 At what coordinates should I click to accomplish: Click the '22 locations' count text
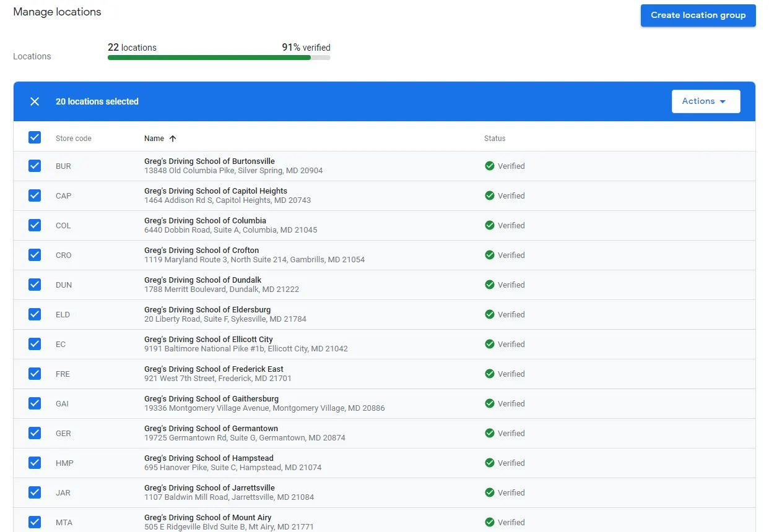click(x=132, y=48)
